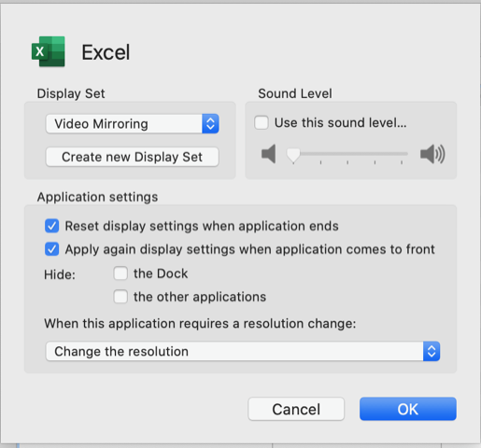The height and width of the screenshot is (448, 481).
Task: Enable the Use this sound level checkbox
Action: click(262, 122)
